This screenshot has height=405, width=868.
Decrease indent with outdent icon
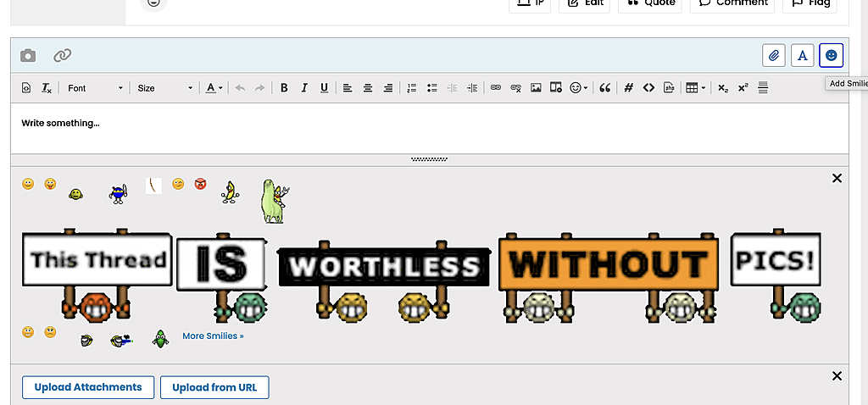pyautogui.click(x=453, y=88)
